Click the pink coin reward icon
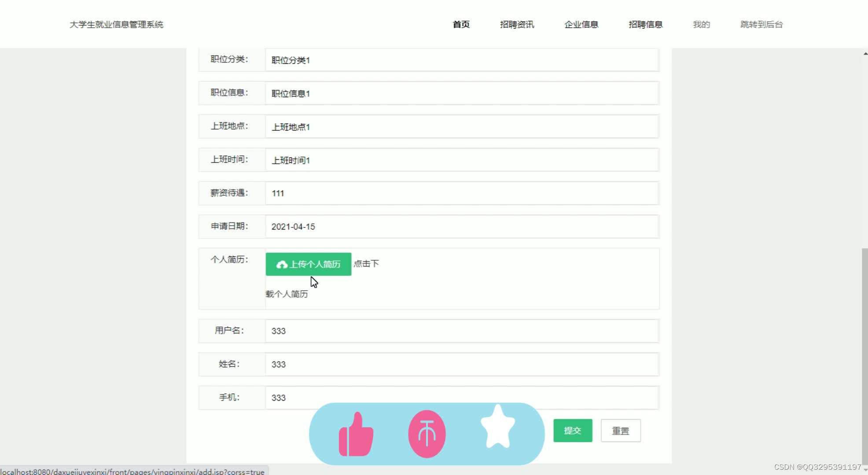The width and height of the screenshot is (868, 475). pos(427,434)
